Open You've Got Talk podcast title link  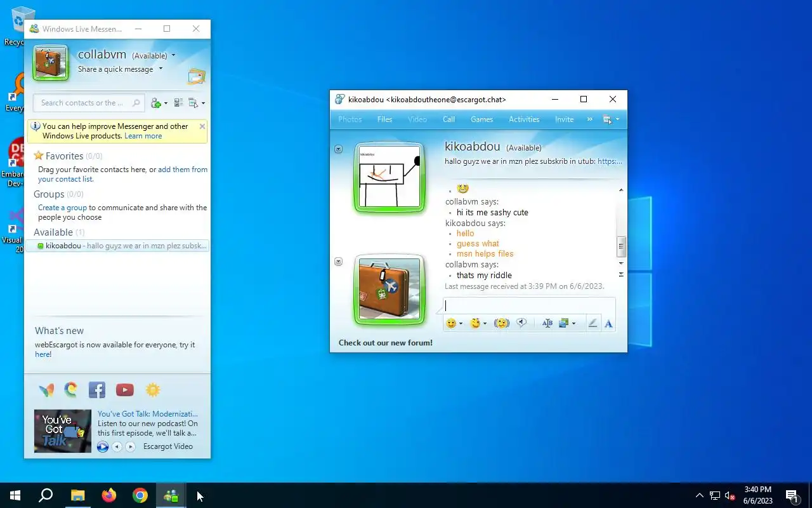tap(148, 414)
